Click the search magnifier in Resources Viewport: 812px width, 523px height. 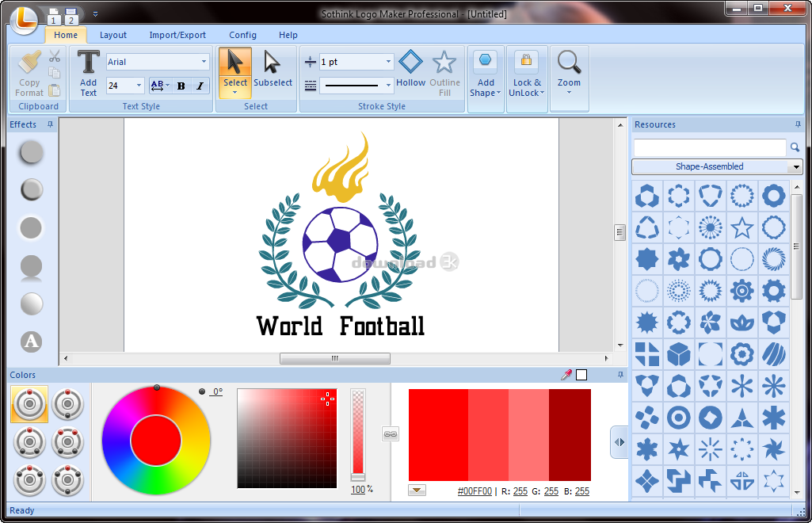click(795, 147)
